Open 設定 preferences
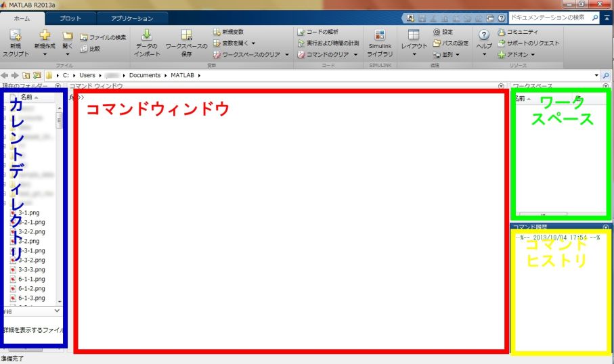 pos(443,32)
